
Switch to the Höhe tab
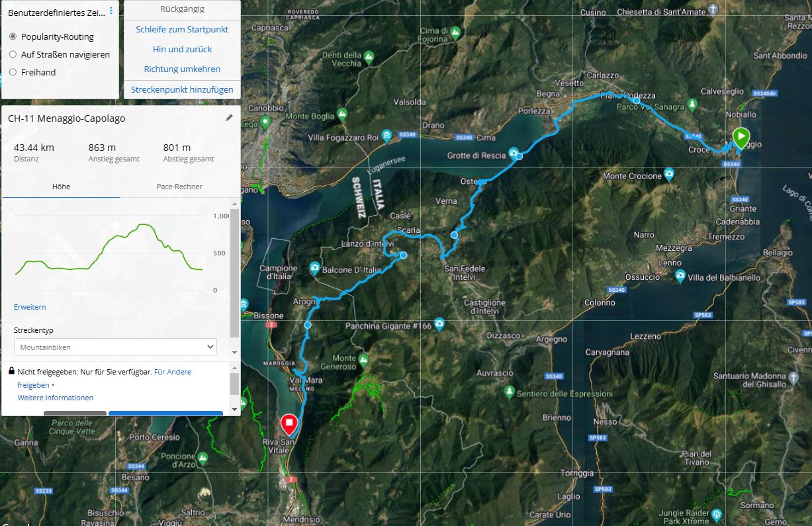pos(61,187)
